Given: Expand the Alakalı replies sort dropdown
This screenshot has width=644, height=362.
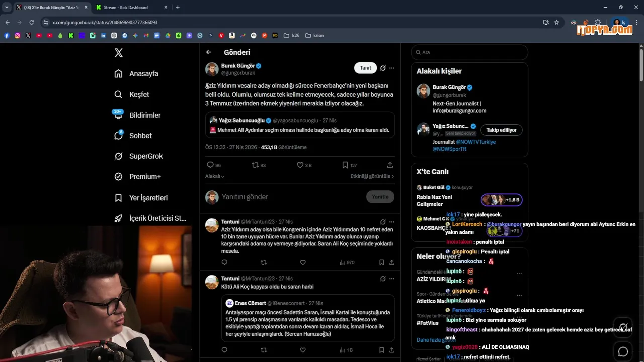Looking at the screenshot, I should [x=215, y=176].
